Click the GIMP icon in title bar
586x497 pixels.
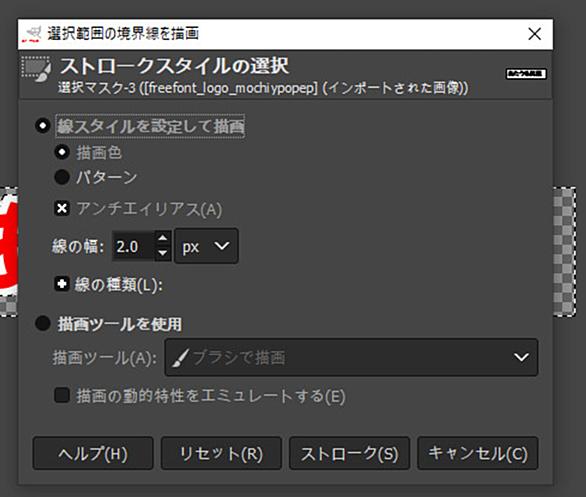(32, 34)
